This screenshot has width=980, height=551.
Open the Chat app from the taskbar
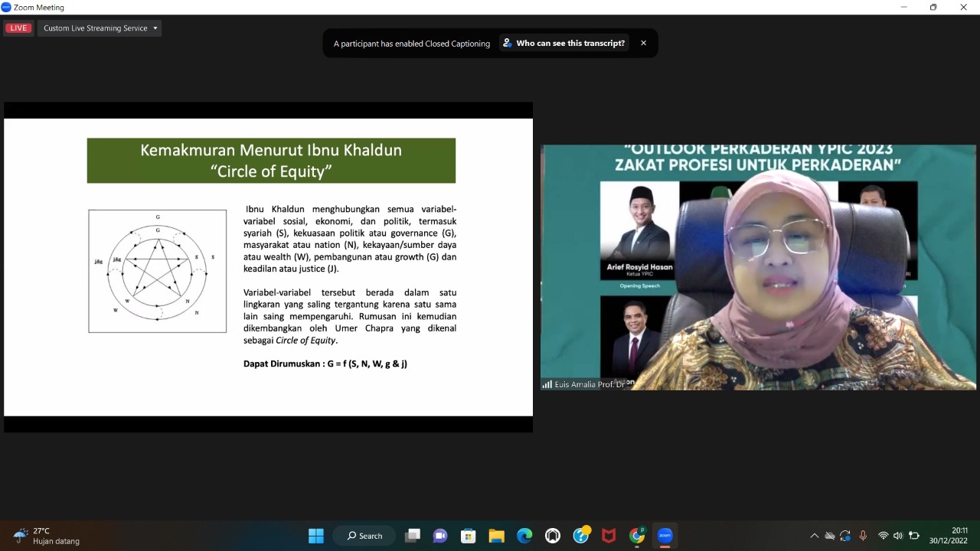pos(440,536)
